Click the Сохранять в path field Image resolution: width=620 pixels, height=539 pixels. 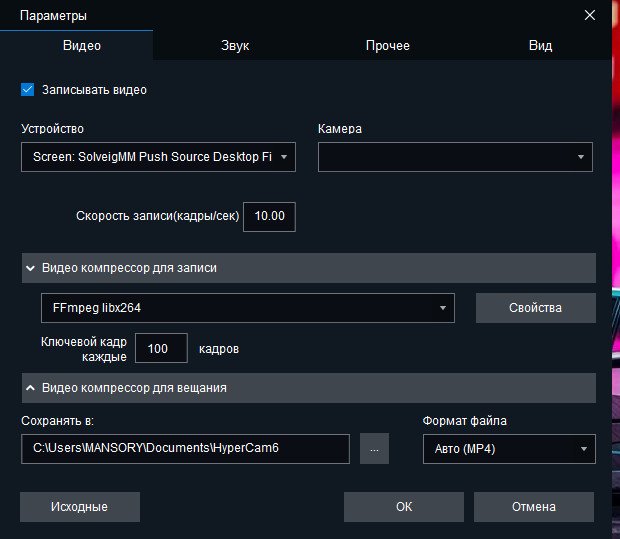click(185, 449)
